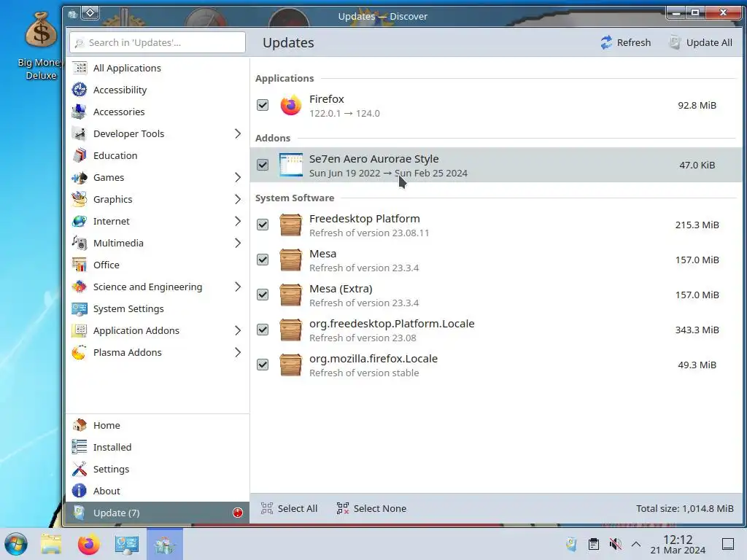Open the Update (7) page
The height and width of the screenshot is (560, 747).
point(158,513)
